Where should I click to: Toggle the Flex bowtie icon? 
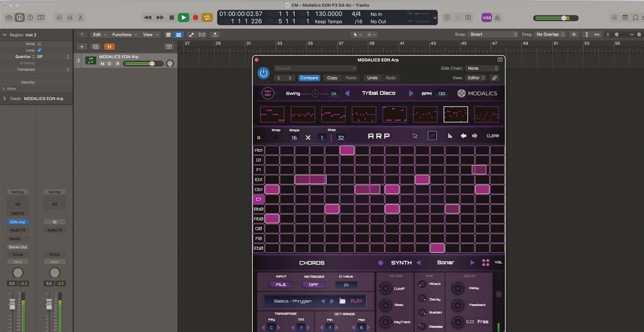pyautogui.click(x=202, y=35)
